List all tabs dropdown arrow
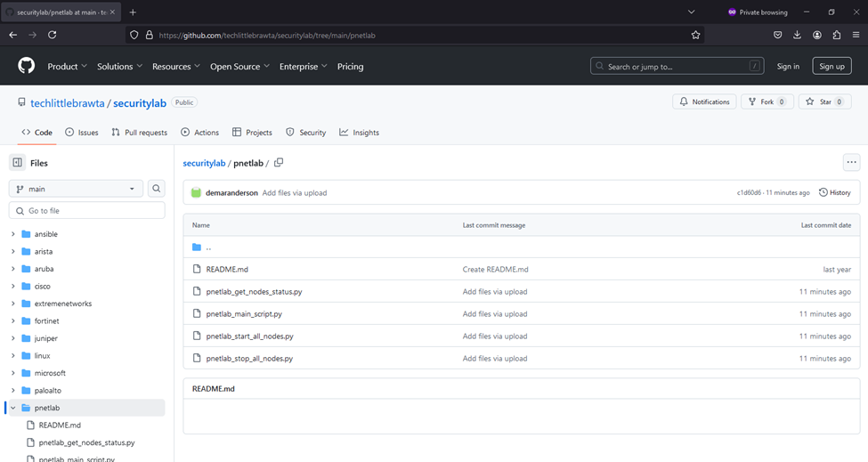Image resolution: width=868 pixels, height=462 pixels. 691,12
